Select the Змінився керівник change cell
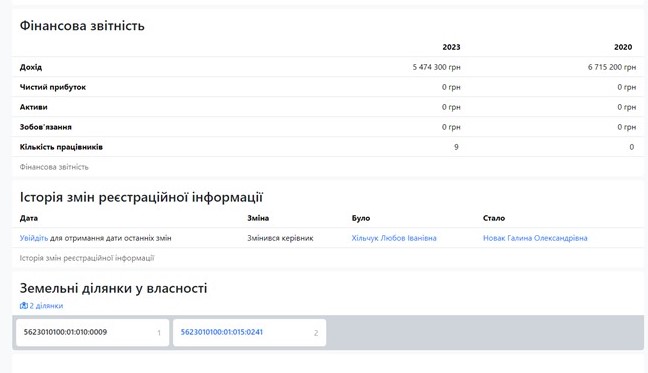The width and height of the screenshot is (648, 373). tap(280, 238)
